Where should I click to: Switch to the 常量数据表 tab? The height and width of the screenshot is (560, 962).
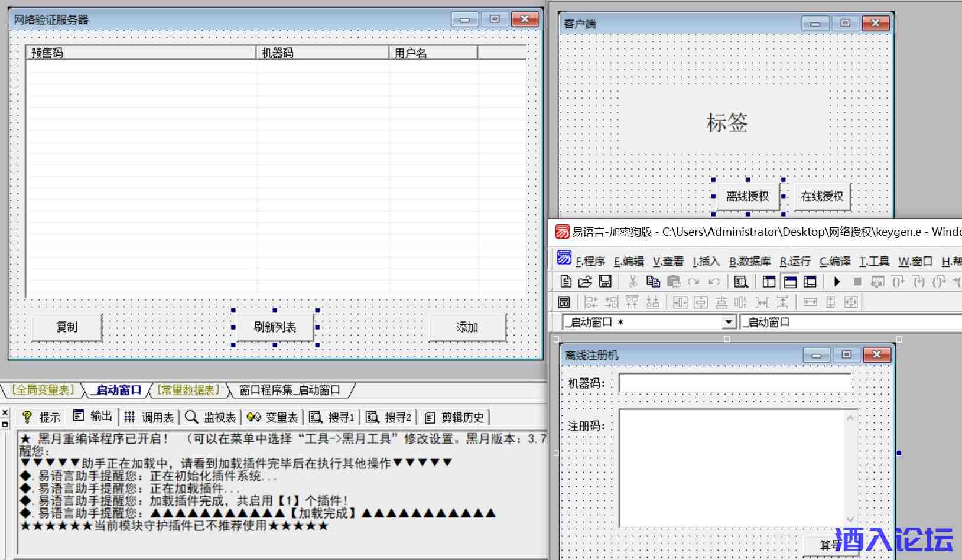tap(188, 390)
